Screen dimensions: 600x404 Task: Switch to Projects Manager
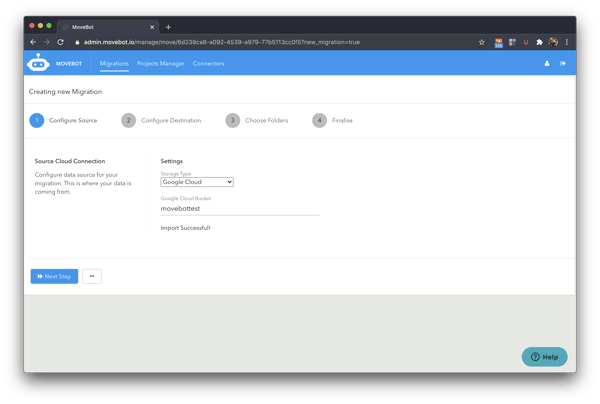click(161, 64)
